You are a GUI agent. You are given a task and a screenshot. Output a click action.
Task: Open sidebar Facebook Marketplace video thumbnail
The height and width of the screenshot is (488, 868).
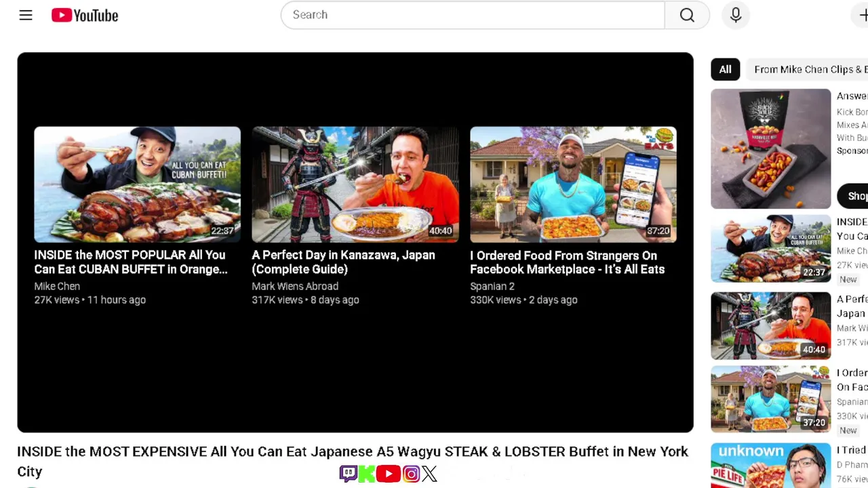pyautogui.click(x=770, y=399)
